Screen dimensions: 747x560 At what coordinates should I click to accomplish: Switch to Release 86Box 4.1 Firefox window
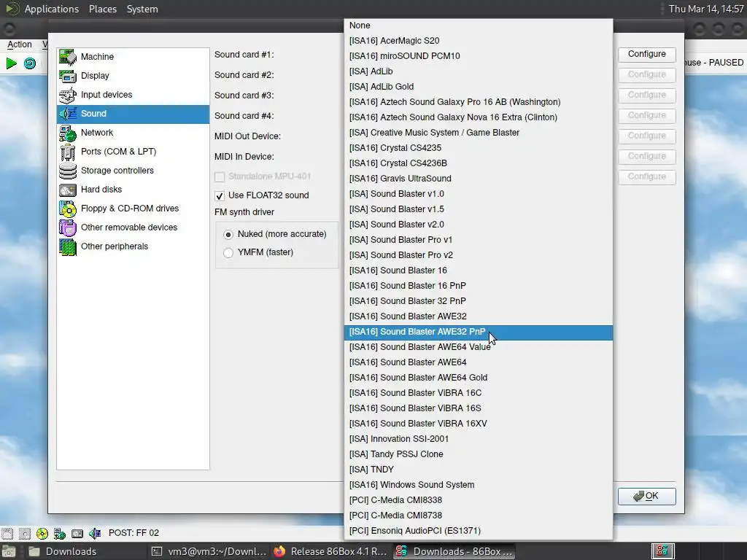[x=332, y=551]
